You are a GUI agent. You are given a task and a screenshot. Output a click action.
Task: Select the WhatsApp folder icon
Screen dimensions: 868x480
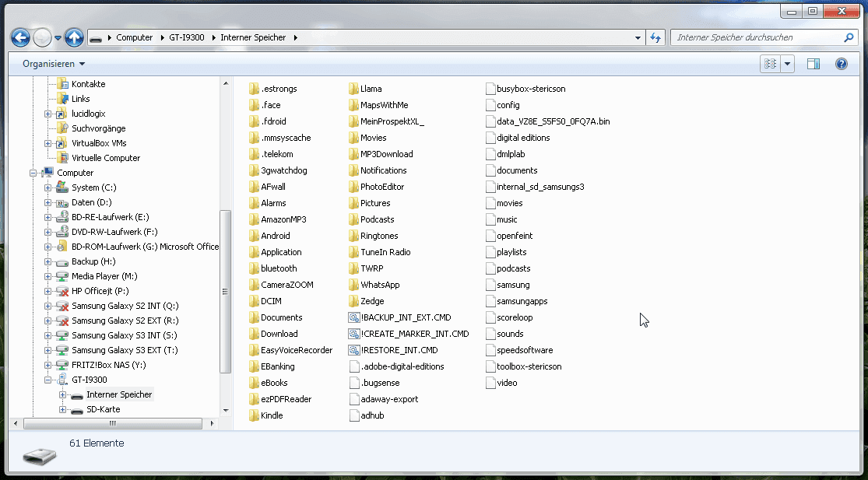[353, 285]
